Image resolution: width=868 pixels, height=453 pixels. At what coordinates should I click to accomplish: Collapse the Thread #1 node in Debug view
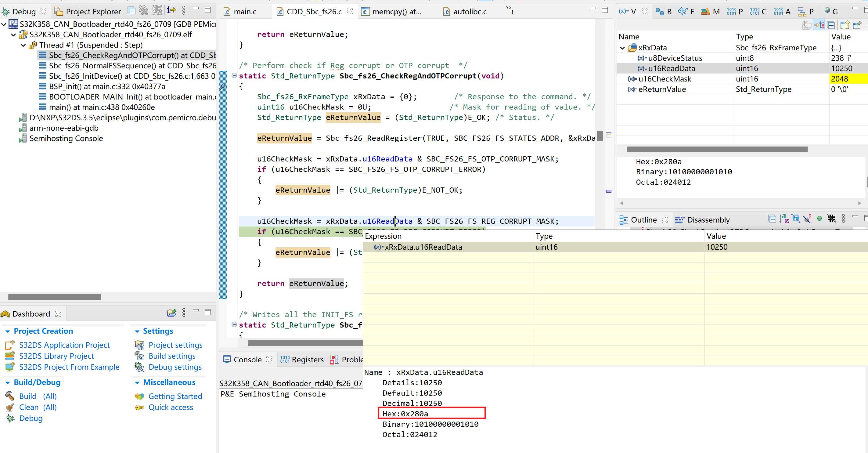point(23,45)
